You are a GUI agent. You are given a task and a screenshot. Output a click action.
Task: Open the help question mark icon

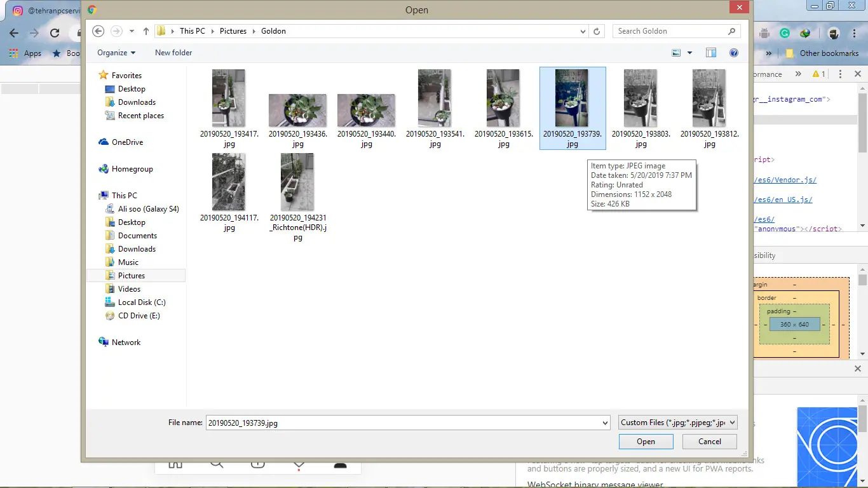pos(734,53)
